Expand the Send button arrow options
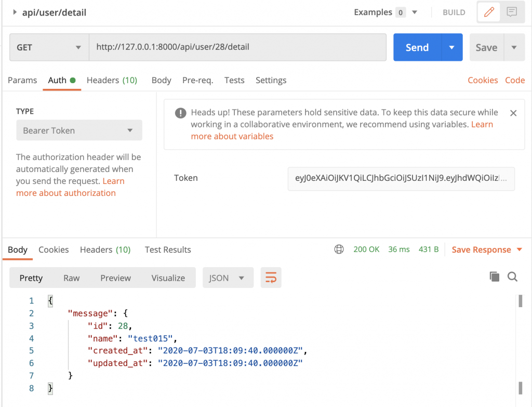Viewport: 532px width, 407px height. pyautogui.click(x=451, y=47)
